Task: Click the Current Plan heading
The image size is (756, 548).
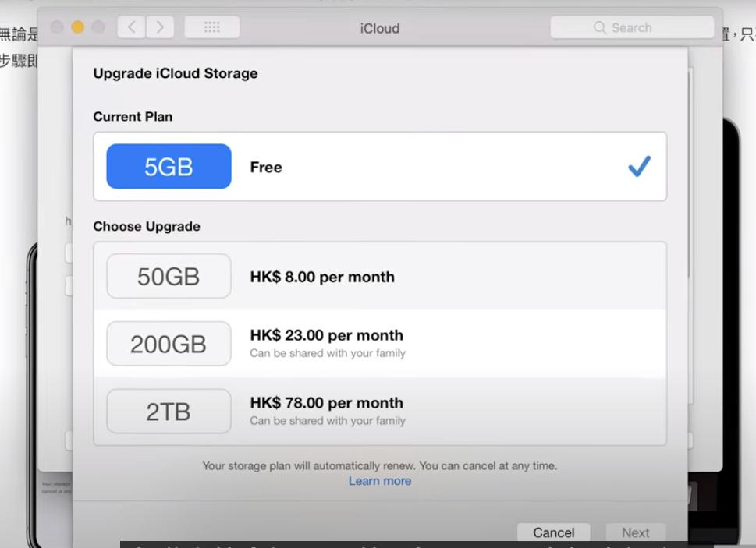Action: tap(133, 116)
